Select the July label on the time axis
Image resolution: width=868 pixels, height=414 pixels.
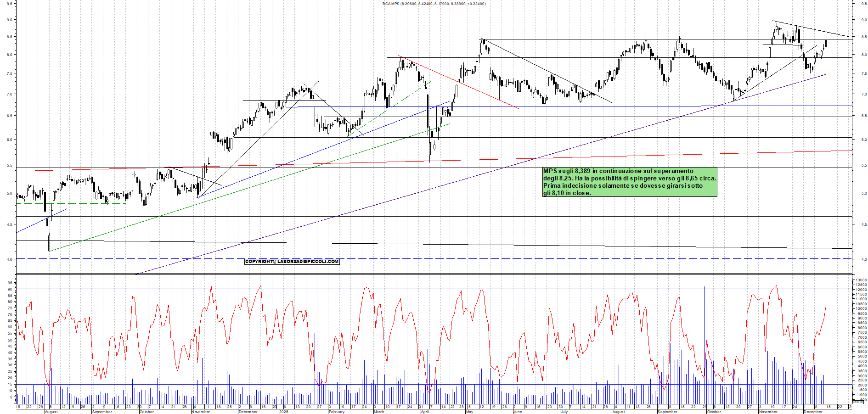click(564, 412)
